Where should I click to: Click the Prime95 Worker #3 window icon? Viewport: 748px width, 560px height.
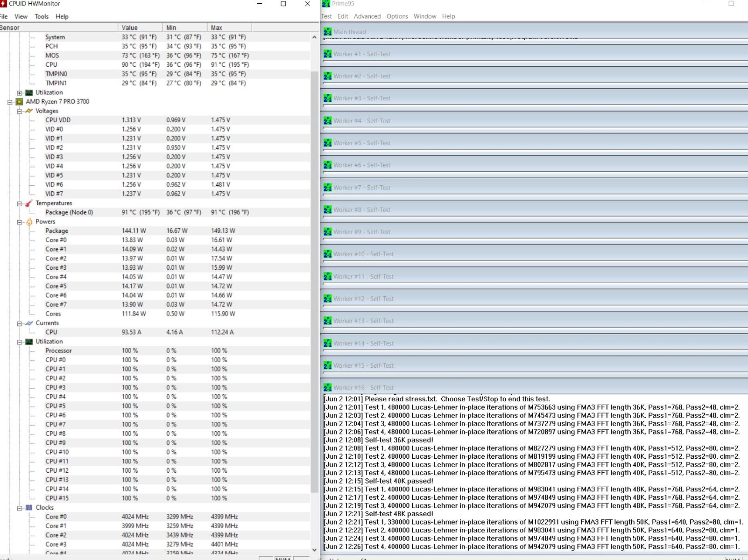click(x=327, y=98)
